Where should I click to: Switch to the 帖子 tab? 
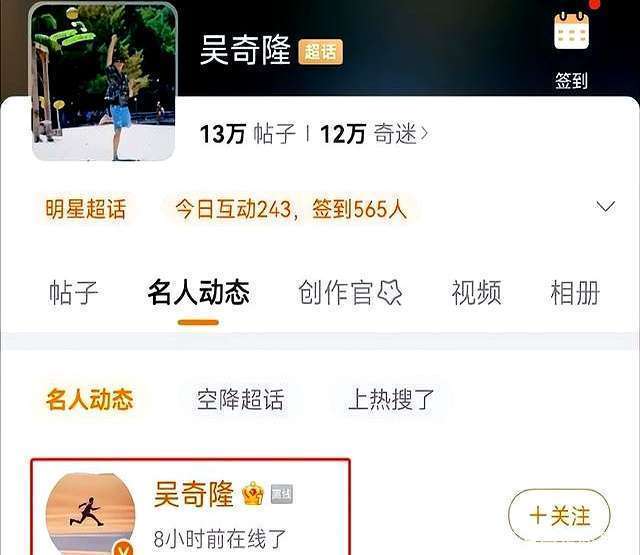pos(74,293)
